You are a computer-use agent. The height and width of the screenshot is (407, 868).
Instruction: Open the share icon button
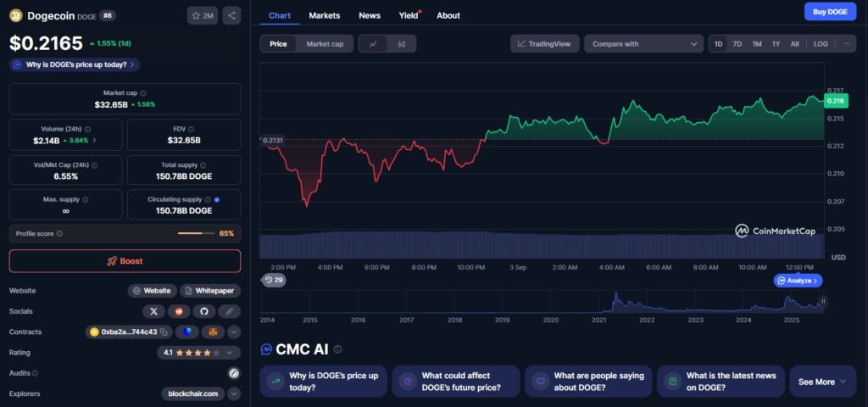coord(231,15)
